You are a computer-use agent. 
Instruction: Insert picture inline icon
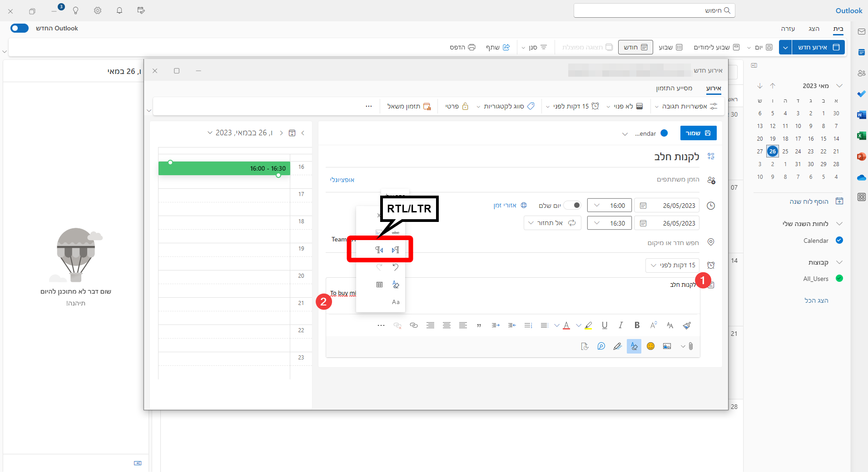click(x=667, y=346)
